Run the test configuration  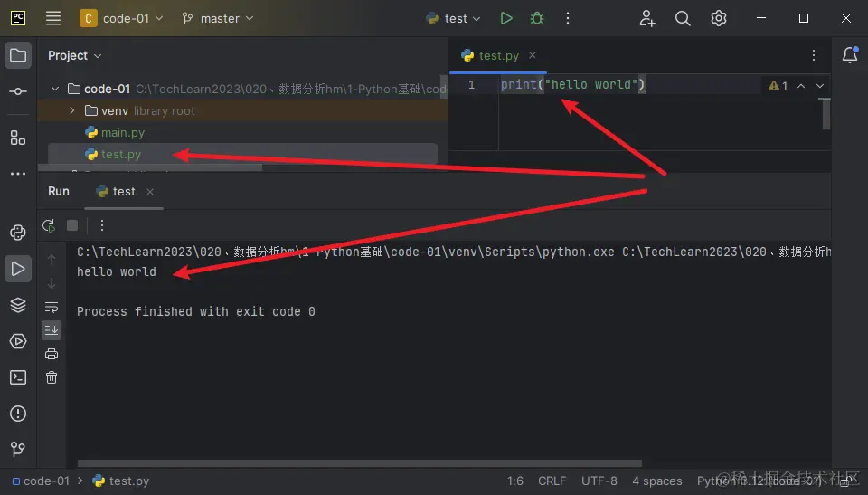pyautogui.click(x=506, y=18)
